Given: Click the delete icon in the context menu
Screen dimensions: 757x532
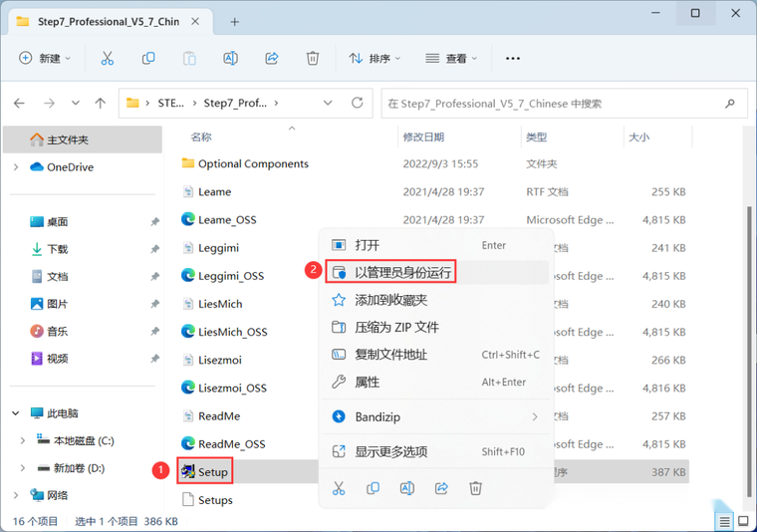Looking at the screenshot, I should (475, 488).
